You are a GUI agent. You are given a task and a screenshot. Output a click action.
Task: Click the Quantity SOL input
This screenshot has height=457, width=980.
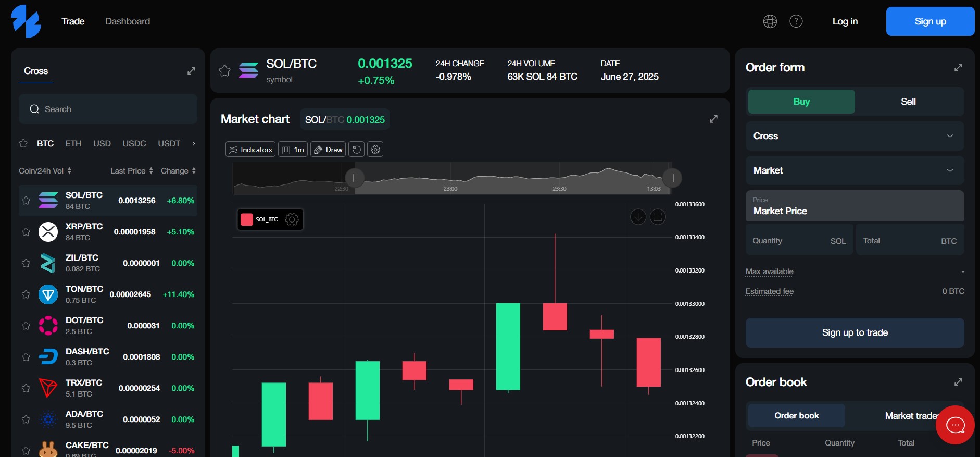(x=799, y=241)
